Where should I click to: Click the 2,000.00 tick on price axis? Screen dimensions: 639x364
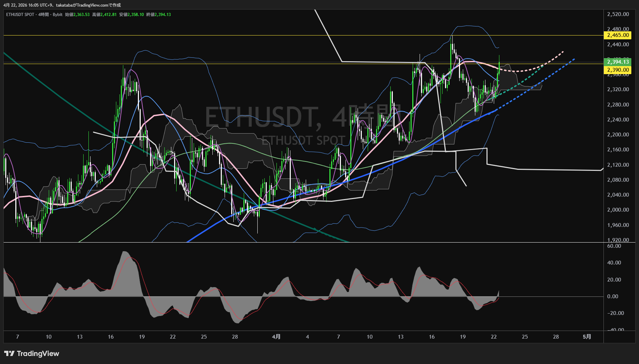[618, 210]
